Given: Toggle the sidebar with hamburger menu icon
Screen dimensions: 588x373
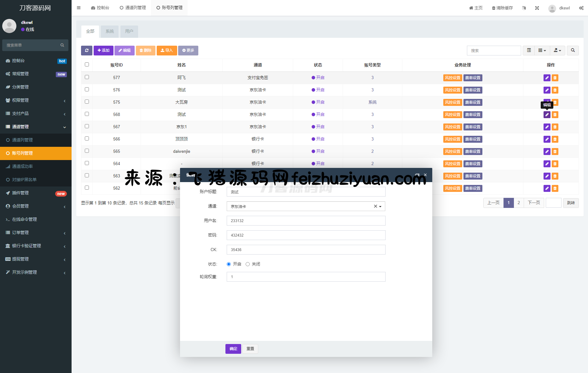Looking at the screenshot, I should tap(79, 8).
